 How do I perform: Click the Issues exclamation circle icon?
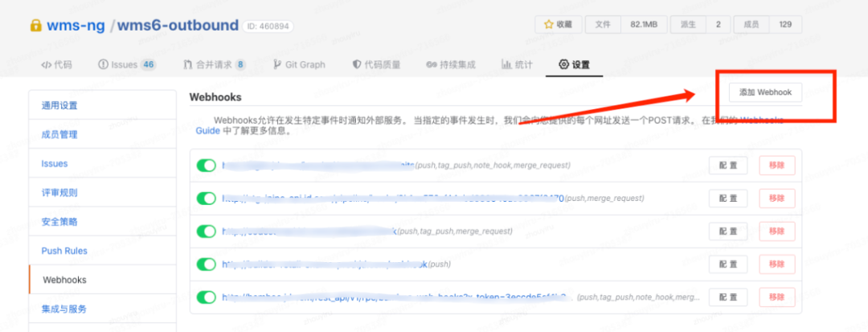tap(103, 65)
